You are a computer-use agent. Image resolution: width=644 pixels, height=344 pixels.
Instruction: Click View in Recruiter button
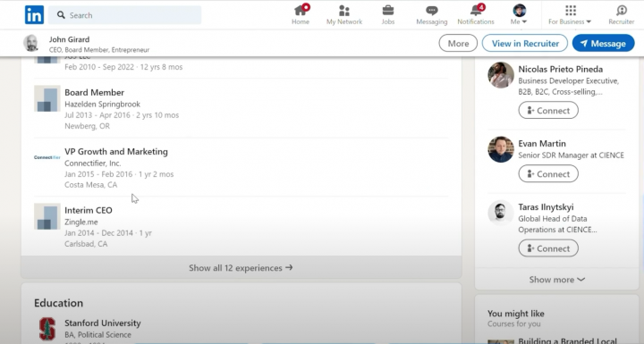(525, 43)
